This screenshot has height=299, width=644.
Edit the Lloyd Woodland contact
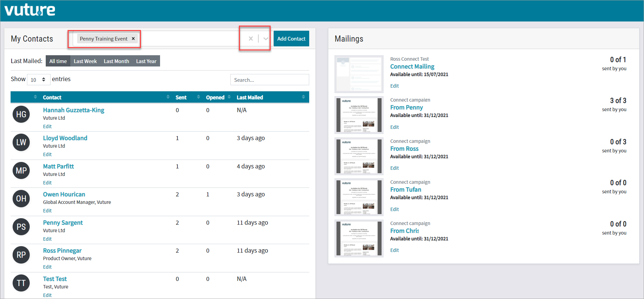pyautogui.click(x=47, y=154)
